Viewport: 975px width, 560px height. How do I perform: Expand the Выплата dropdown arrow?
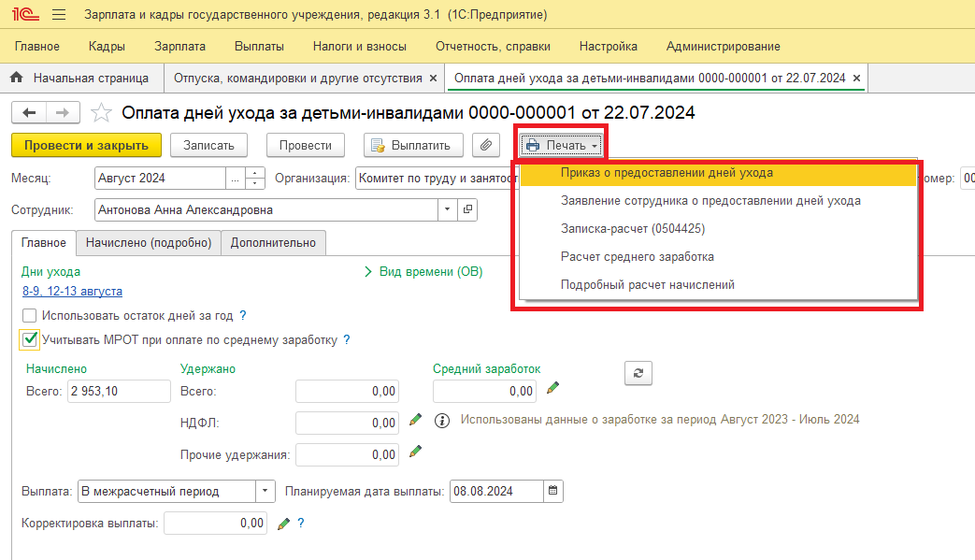(x=265, y=491)
